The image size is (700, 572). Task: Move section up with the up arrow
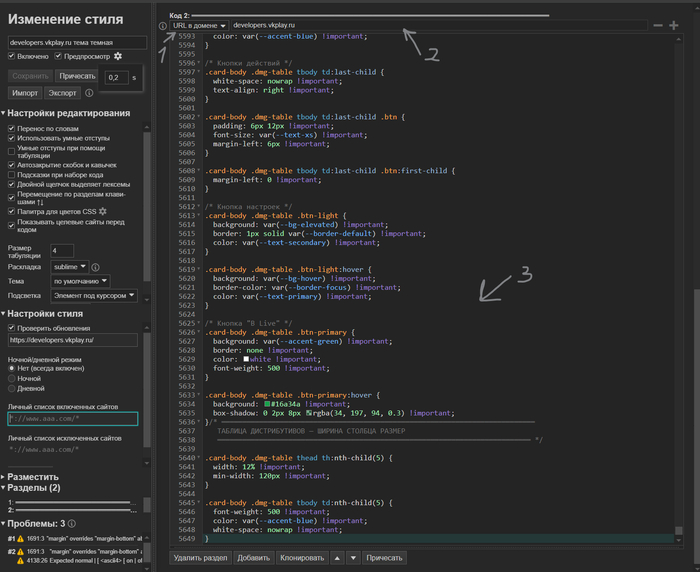click(x=336, y=558)
